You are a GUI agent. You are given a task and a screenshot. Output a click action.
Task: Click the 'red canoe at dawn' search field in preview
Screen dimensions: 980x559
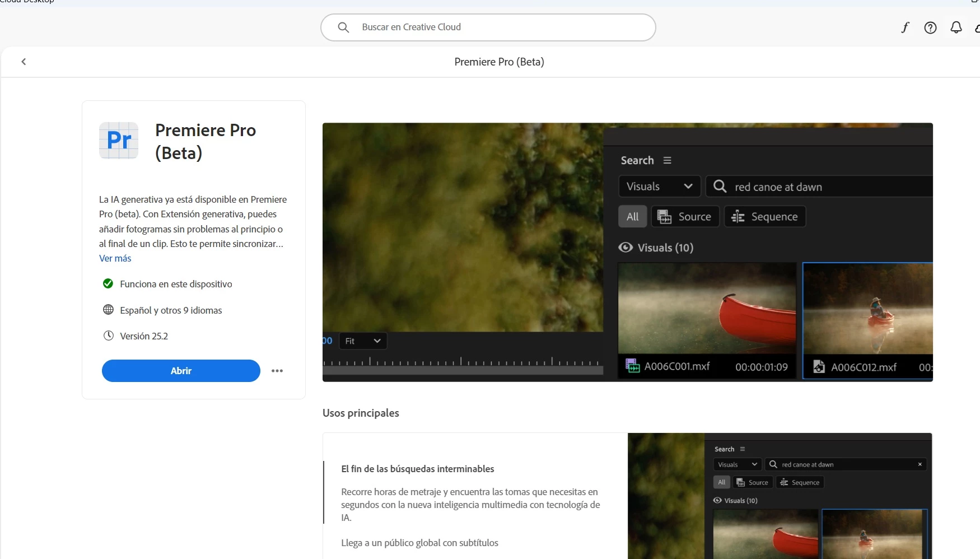point(819,187)
